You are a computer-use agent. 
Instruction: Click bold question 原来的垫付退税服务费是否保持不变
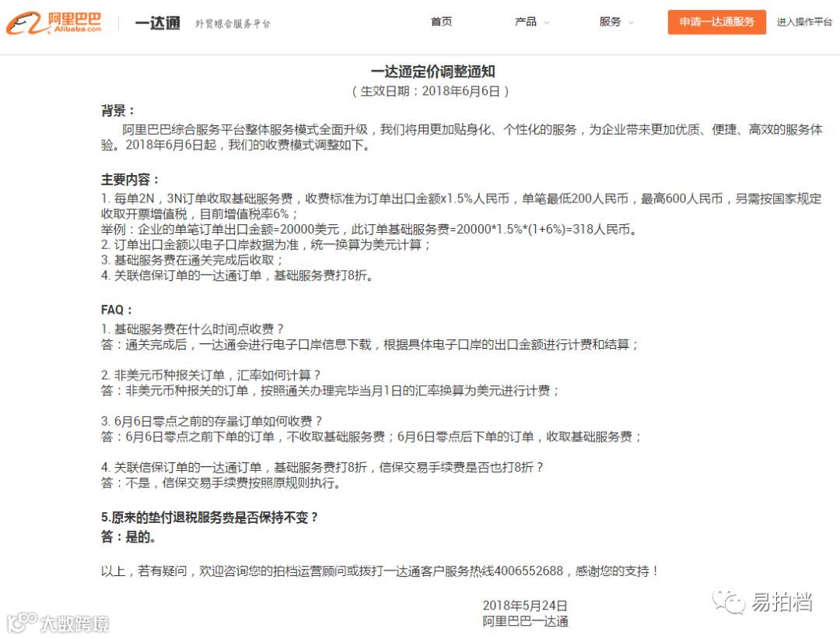[x=209, y=518]
